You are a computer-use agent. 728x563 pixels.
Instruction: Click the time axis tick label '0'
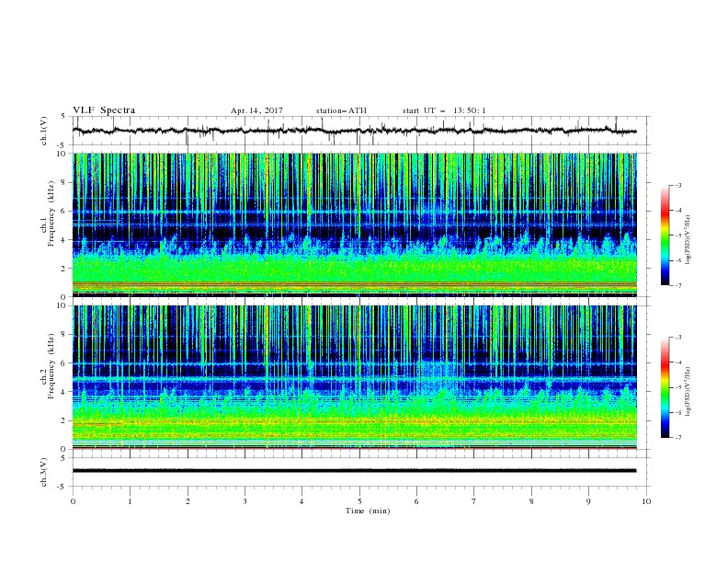click(x=73, y=501)
